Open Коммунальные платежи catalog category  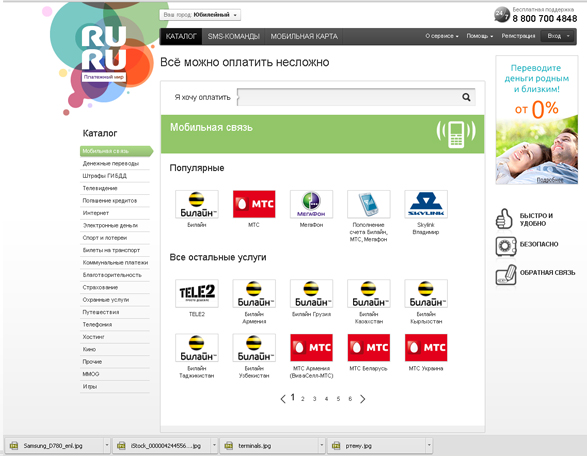click(x=115, y=262)
